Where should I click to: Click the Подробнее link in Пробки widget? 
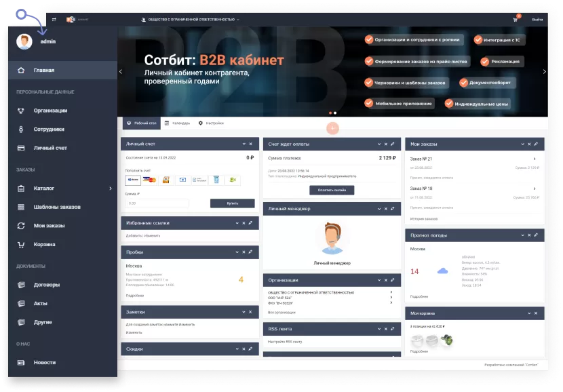pos(134,296)
